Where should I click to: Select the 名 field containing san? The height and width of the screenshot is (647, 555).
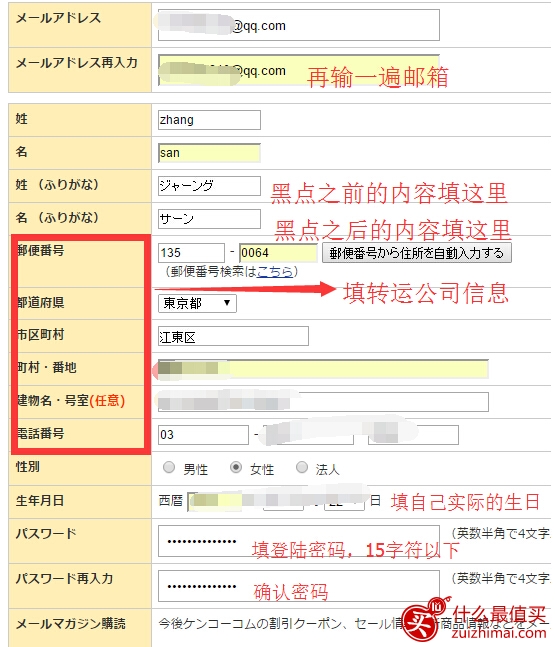209,153
